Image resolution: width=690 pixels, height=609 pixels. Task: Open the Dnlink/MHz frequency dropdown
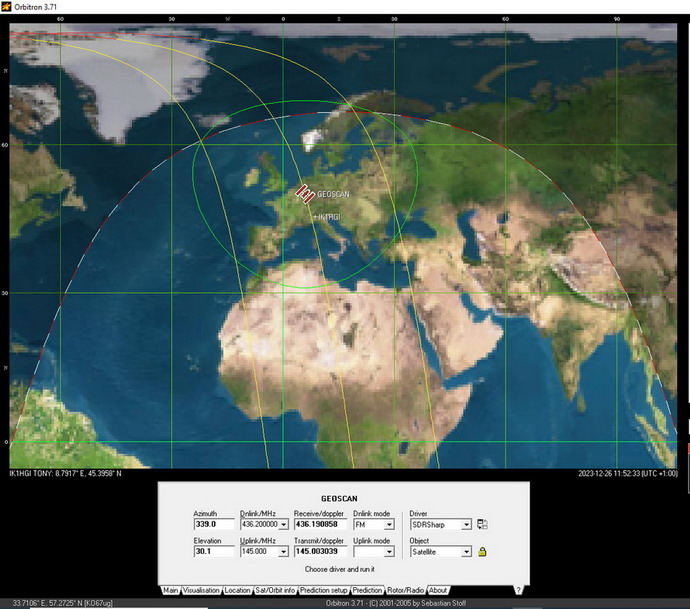[284, 525]
